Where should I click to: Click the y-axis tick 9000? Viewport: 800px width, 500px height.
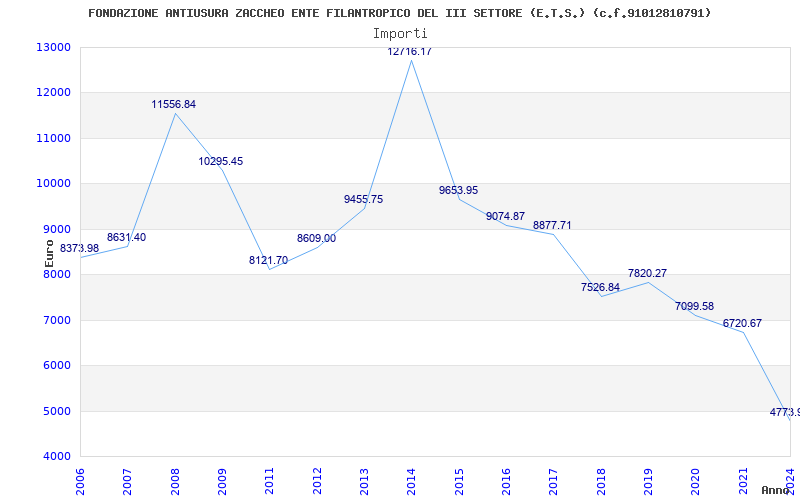click(56, 229)
